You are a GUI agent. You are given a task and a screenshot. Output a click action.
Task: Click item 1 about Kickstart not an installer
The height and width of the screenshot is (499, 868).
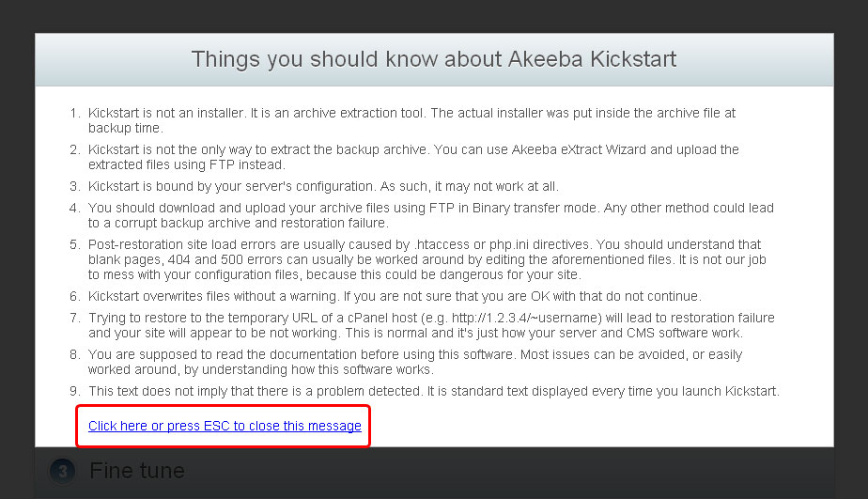click(411, 120)
